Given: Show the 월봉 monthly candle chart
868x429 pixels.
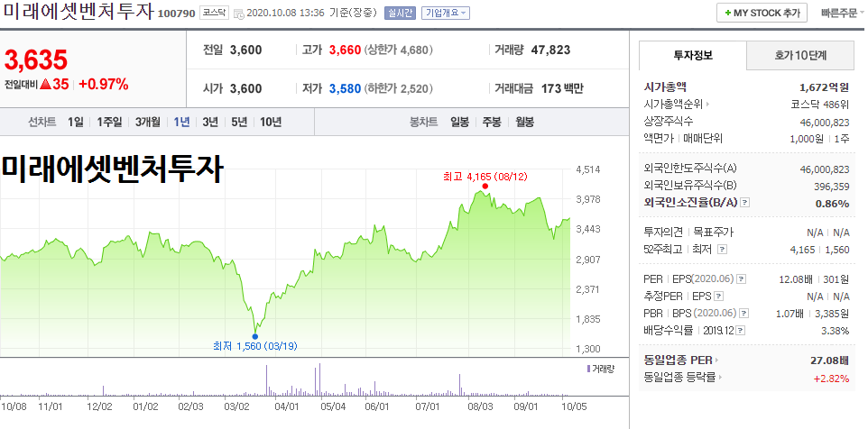Looking at the screenshot, I should coord(524,123).
